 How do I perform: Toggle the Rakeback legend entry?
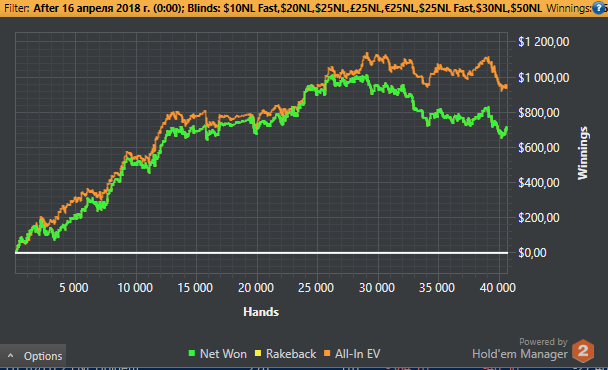[x=285, y=354]
